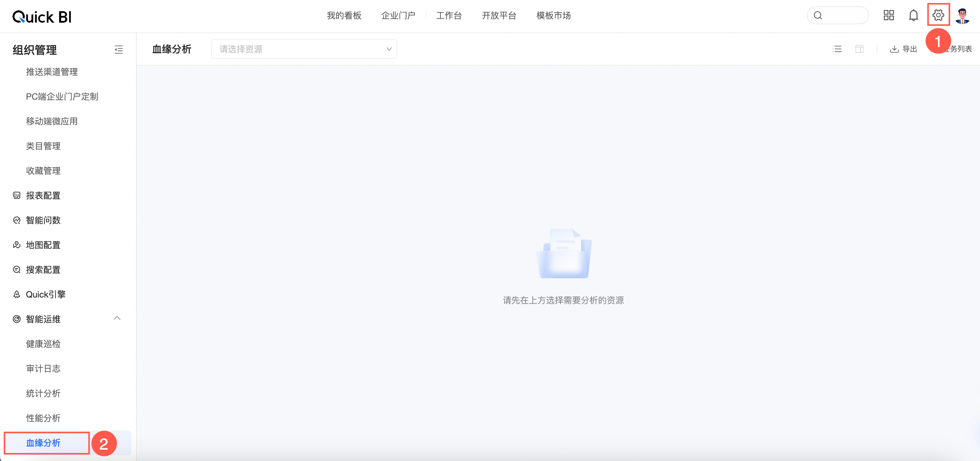The image size is (980, 461).
Task: Go to the 工作台 top tab
Action: [x=448, y=15]
